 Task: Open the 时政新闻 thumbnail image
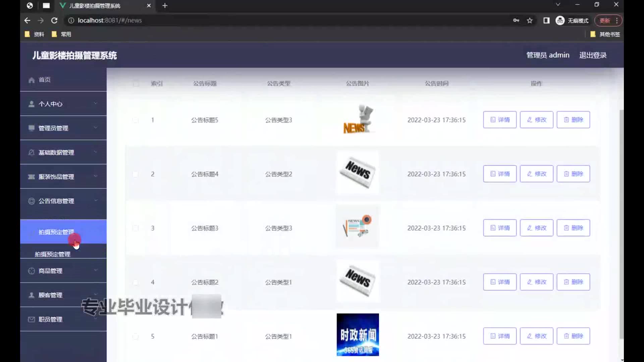(358, 335)
